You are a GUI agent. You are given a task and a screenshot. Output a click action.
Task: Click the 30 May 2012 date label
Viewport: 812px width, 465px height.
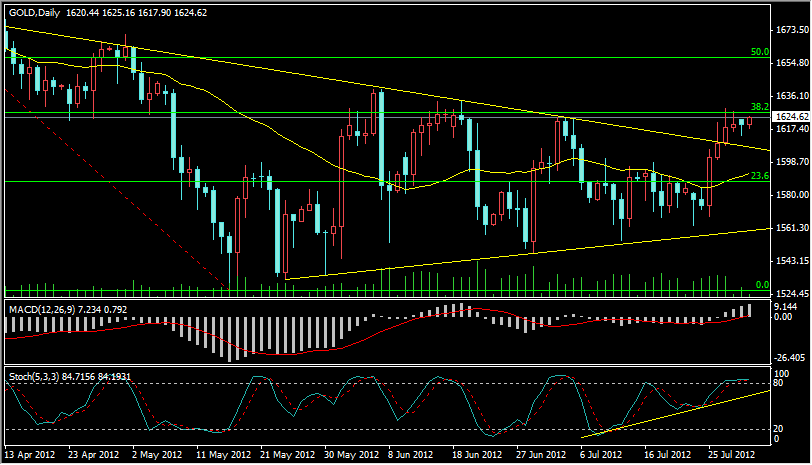tap(352, 455)
